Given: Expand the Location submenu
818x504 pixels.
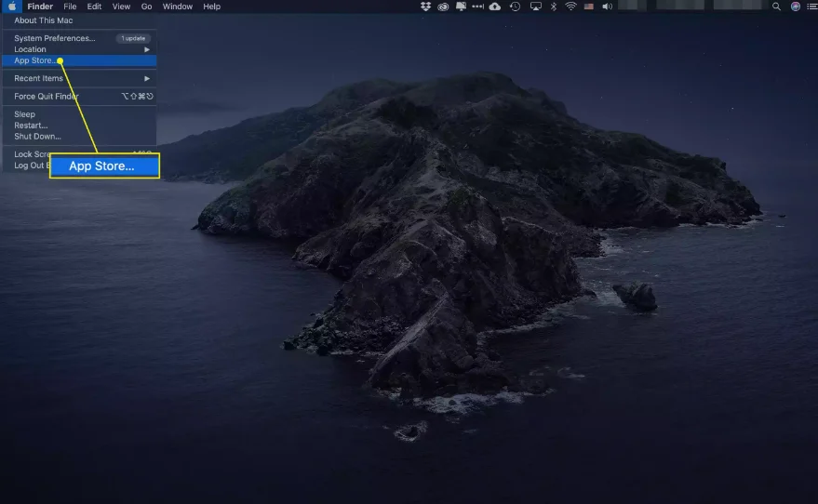Looking at the screenshot, I should tap(79, 49).
